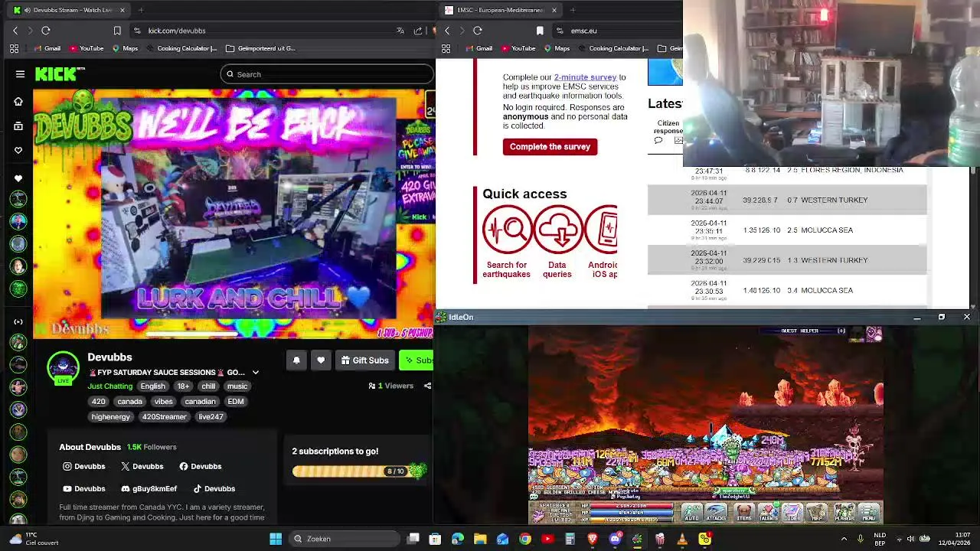The image size is (980, 551).
Task: Open 2-minute survey link
Action: 585,77
